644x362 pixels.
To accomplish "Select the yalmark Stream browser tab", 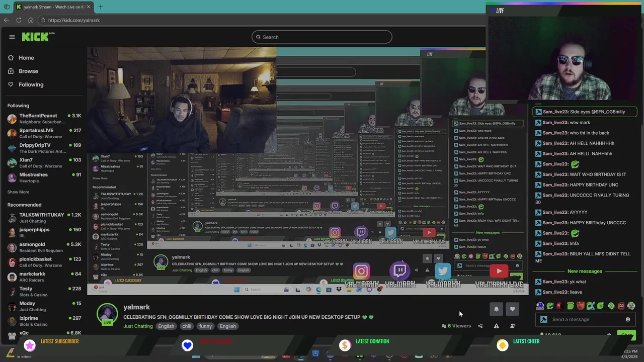I will coord(53,7).
